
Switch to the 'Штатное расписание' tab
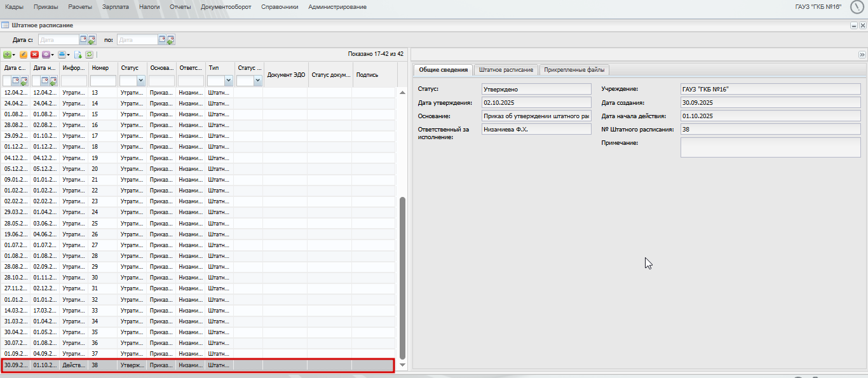(506, 69)
